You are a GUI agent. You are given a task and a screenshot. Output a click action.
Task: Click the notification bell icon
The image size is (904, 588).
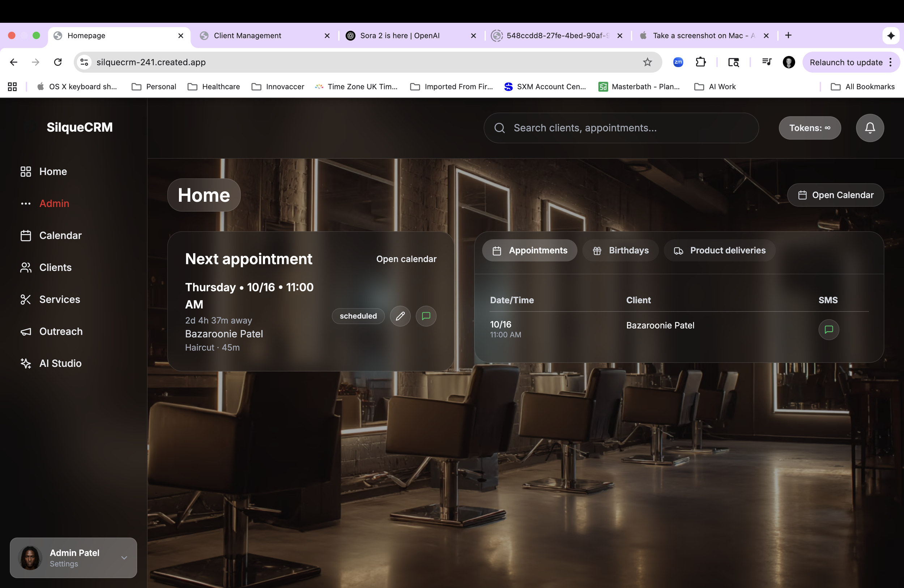(869, 128)
